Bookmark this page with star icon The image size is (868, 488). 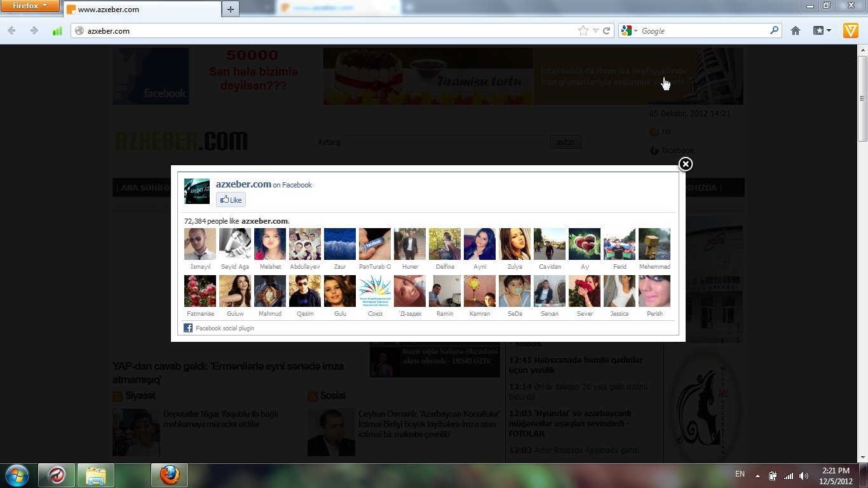click(583, 30)
